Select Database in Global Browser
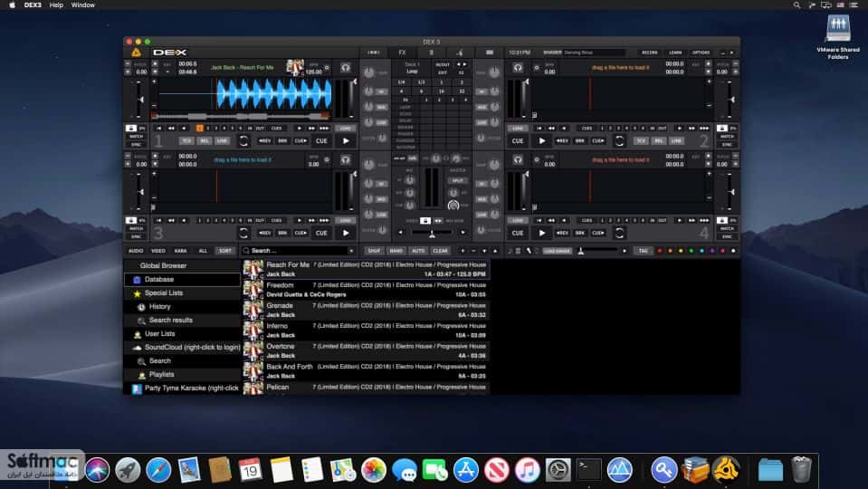 pos(183,280)
